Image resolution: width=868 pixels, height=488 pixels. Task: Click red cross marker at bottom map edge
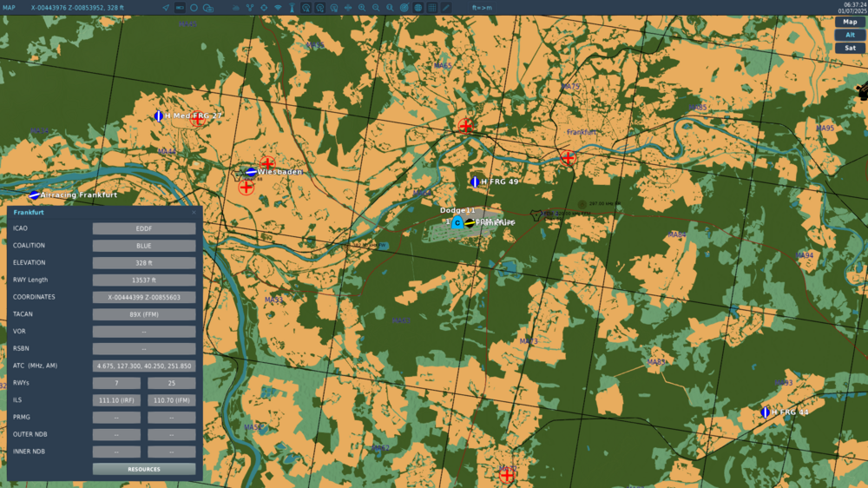pos(507,475)
